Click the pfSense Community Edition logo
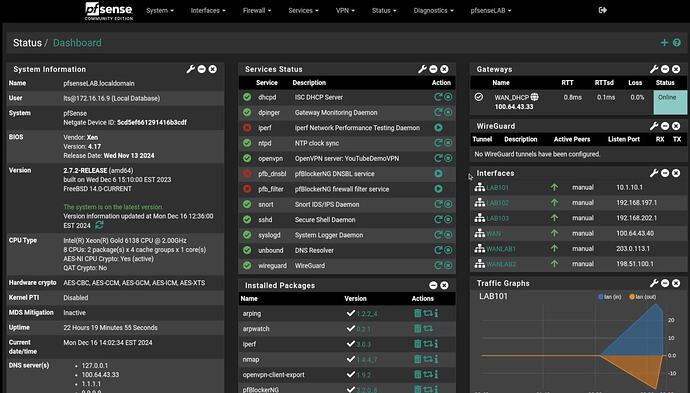Viewport: 690px width, 393px height. (x=109, y=11)
